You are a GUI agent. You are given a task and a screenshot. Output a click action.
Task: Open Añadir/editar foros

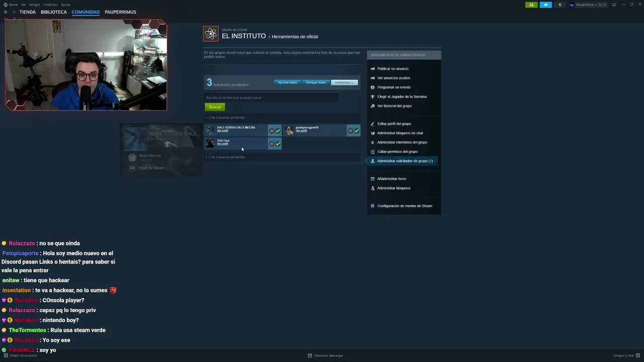pos(391,179)
